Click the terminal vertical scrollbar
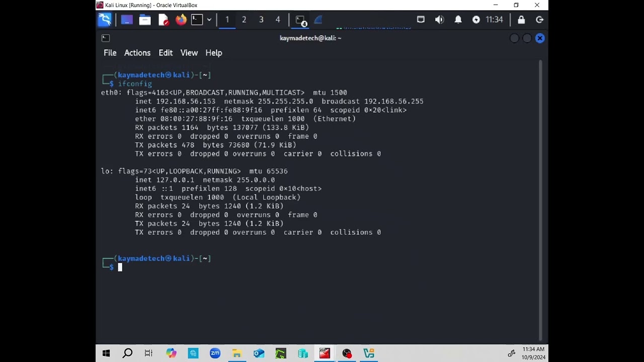Image resolution: width=644 pixels, height=362 pixels. (541, 200)
